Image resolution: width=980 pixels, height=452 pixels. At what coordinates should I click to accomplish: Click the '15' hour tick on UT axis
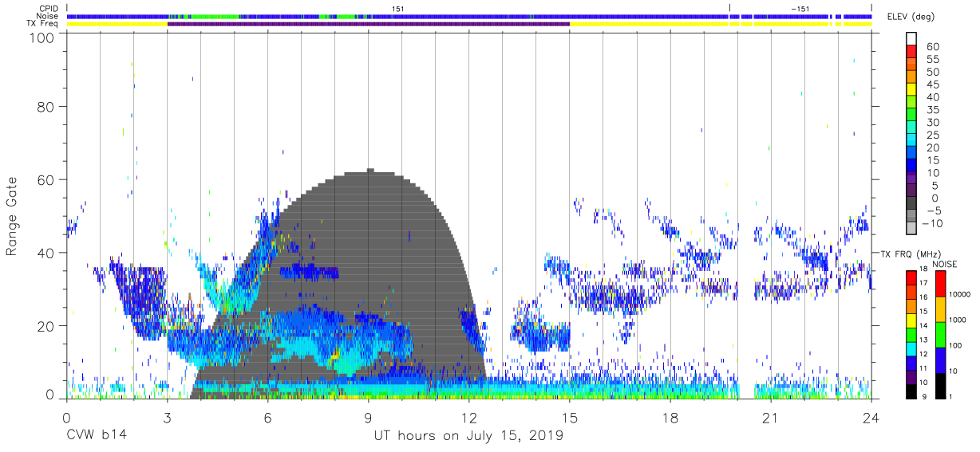(570, 418)
